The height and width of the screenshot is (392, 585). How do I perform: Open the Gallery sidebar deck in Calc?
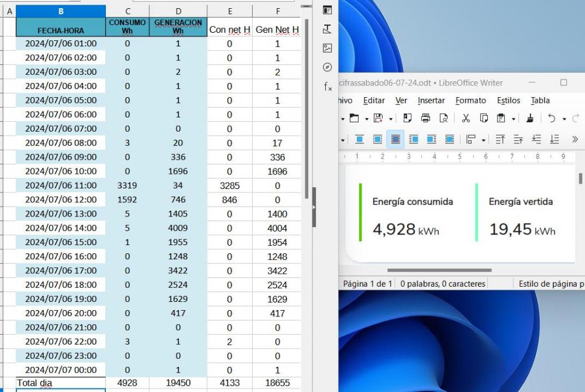pyautogui.click(x=327, y=48)
